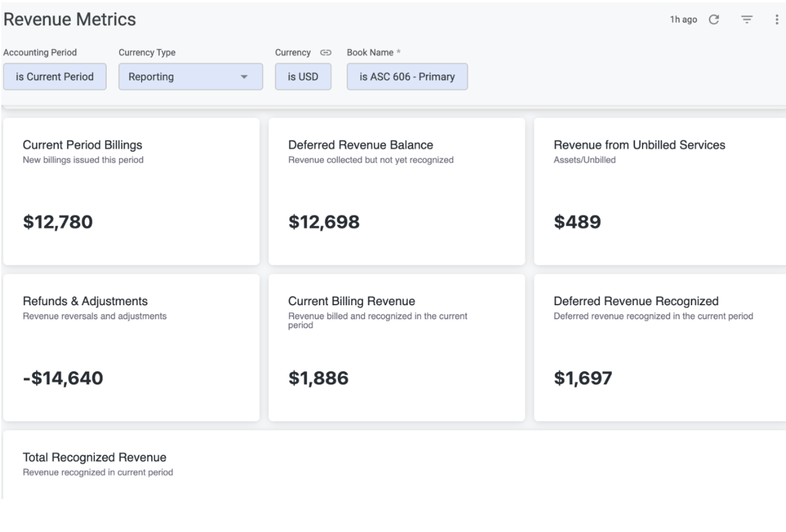Select the Current Period Billings tile heading

82,145
